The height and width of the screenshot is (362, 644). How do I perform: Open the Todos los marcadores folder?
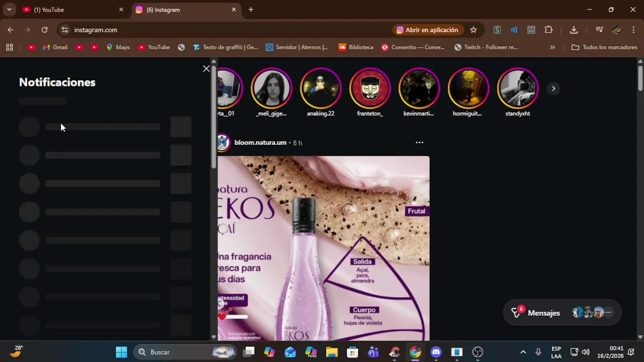click(604, 47)
